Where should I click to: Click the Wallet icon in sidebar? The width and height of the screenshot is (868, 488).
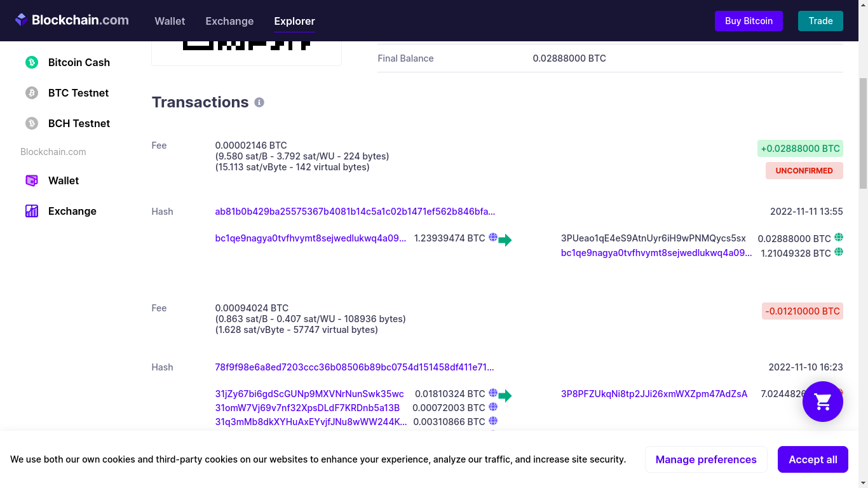click(x=32, y=180)
